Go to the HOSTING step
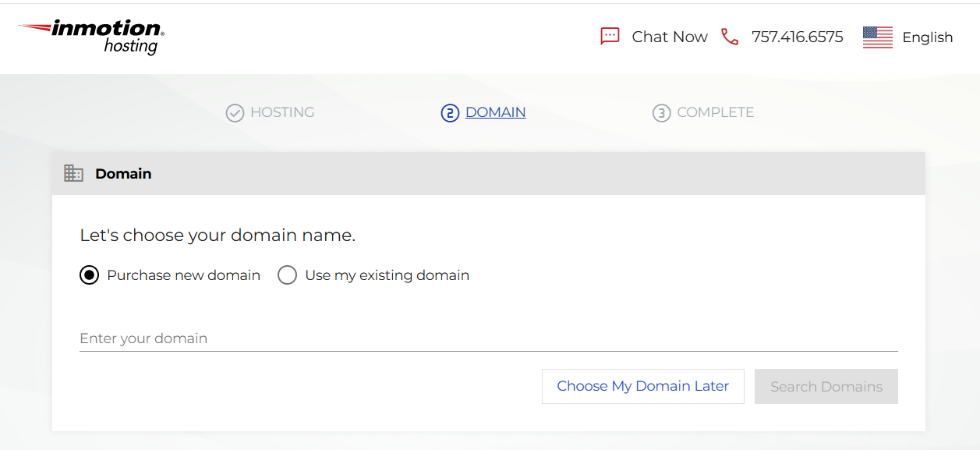Image resolution: width=980 pixels, height=450 pixels. [282, 112]
